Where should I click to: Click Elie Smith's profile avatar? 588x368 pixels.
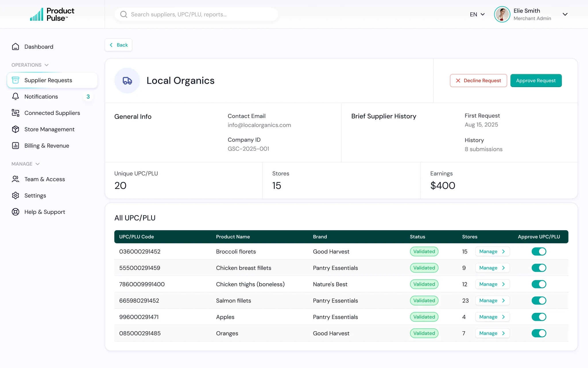coord(502,14)
